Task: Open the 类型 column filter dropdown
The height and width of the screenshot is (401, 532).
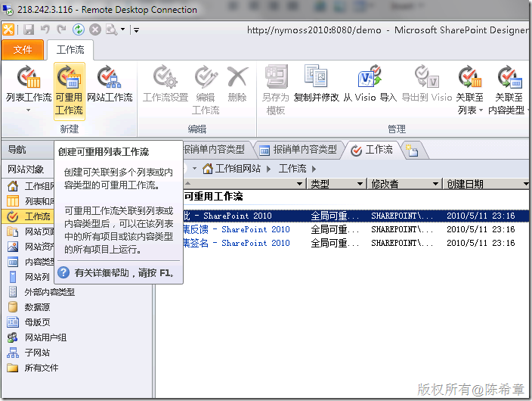Action: [x=360, y=184]
